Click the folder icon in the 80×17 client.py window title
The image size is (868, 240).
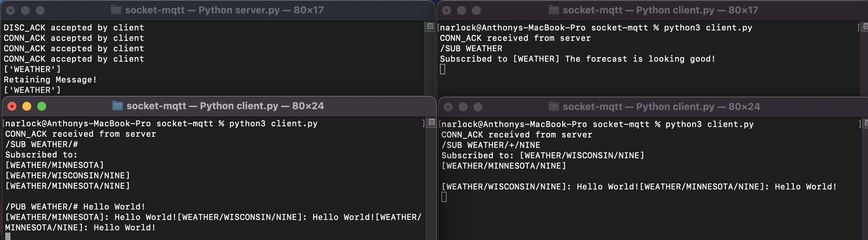pos(554,10)
